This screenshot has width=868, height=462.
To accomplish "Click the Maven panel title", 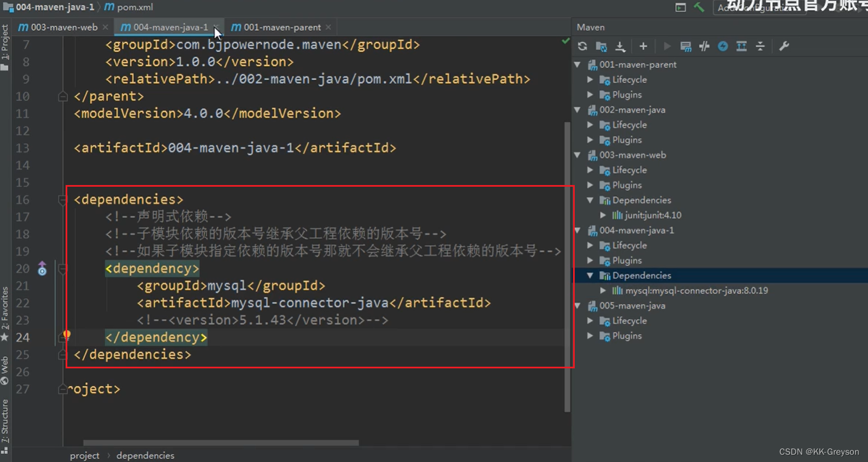I will [x=590, y=27].
